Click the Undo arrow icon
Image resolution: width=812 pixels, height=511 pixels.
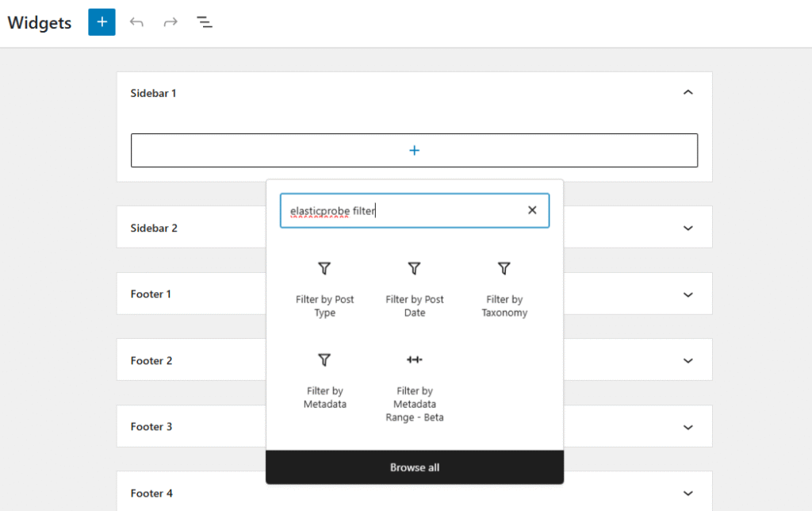tap(136, 22)
